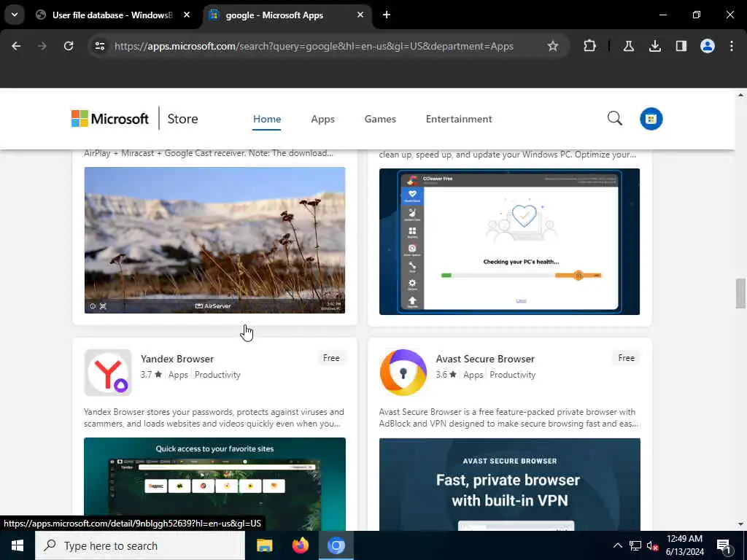
Task: Open Yandex Browser preview screenshot
Action: pos(215,484)
